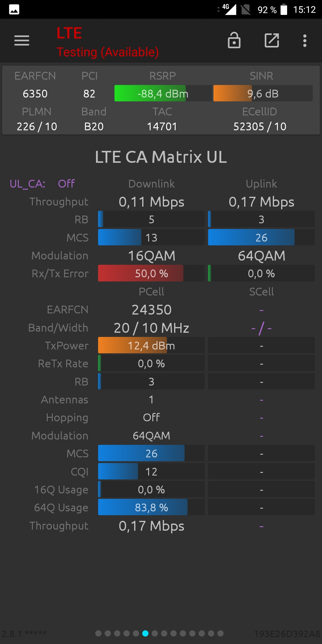Tap the battery icon in status bar
This screenshot has width=322, height=644.
tap(284, 9)
